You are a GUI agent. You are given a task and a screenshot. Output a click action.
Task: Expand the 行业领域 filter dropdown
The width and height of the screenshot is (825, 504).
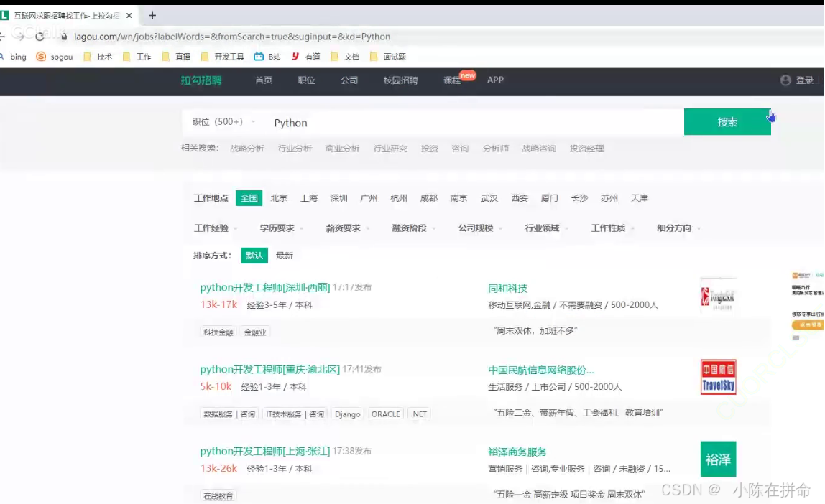click(547, 228)
